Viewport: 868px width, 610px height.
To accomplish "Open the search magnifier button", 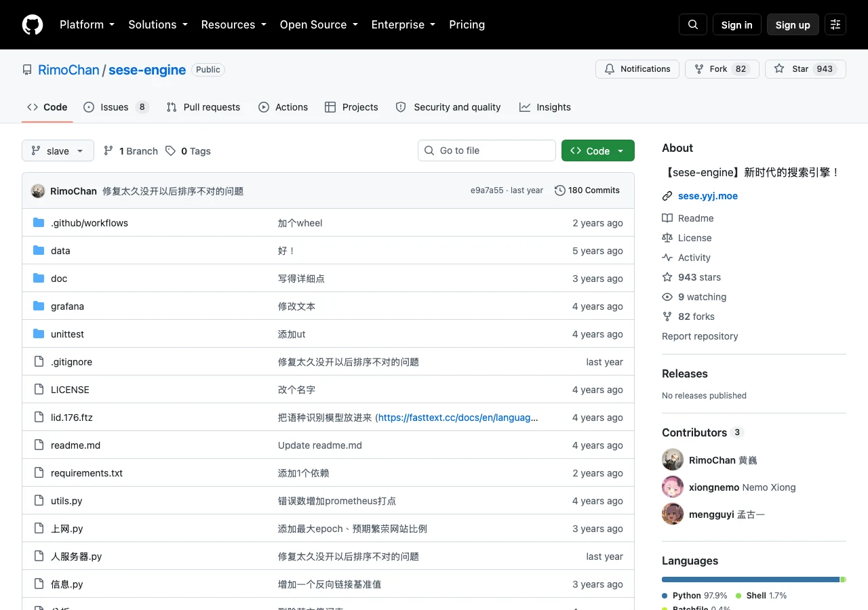I will (693, 24).
